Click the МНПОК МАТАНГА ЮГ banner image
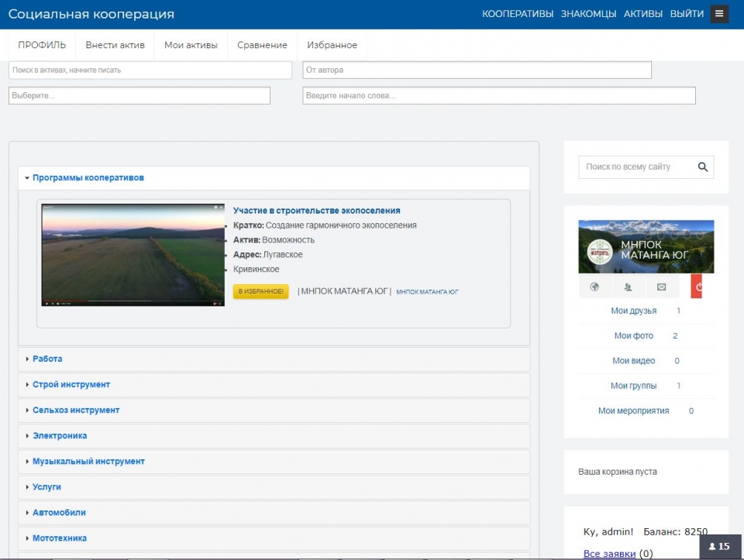744x560 pixels. pos(646,246)
